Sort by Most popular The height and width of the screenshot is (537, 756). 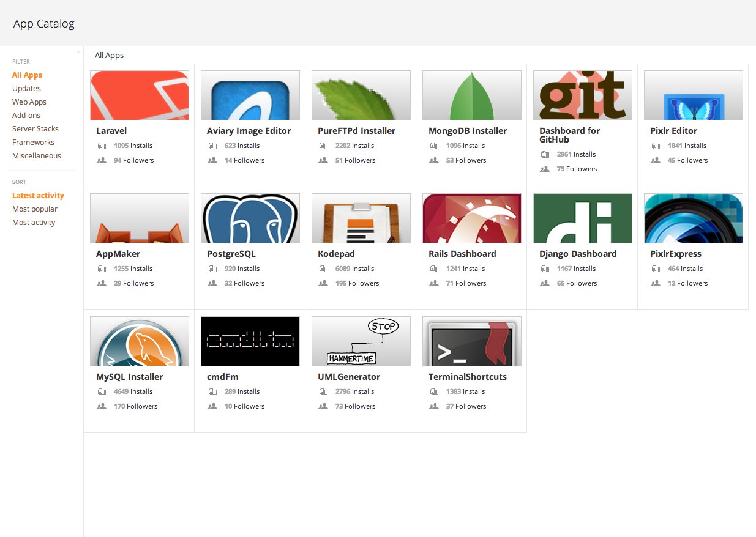pos(35,209)
